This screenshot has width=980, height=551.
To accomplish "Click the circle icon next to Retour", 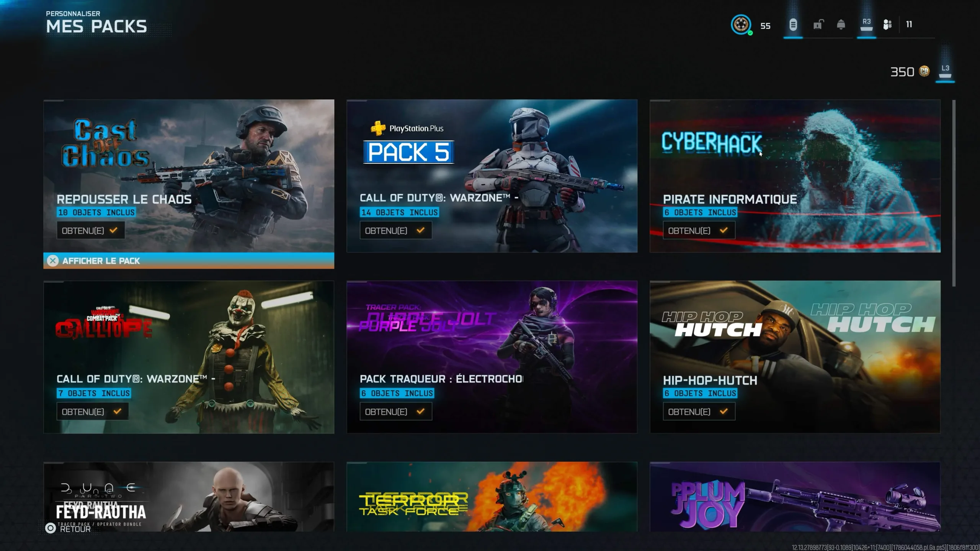I will (x=51, y=528).
